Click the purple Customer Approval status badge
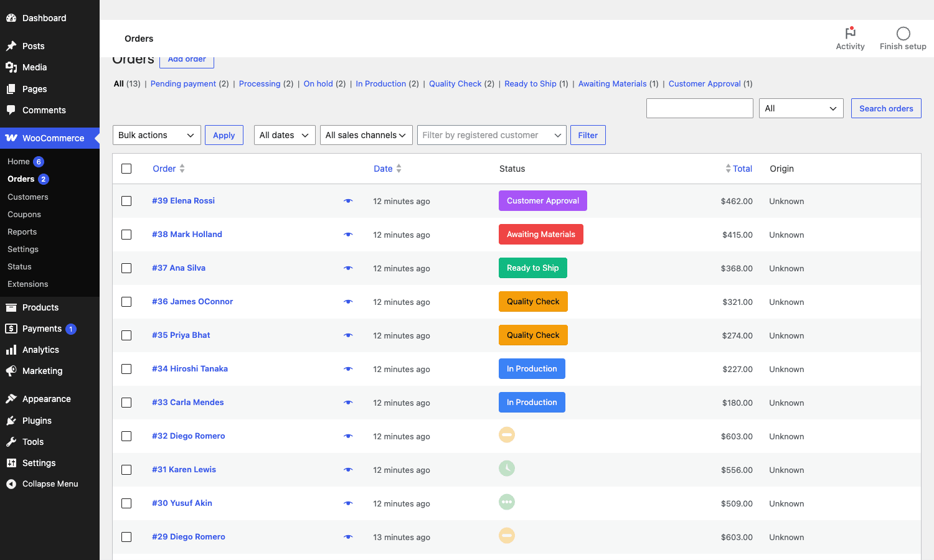Viewport: 934px width, 560px height. [x=543, y=200]
